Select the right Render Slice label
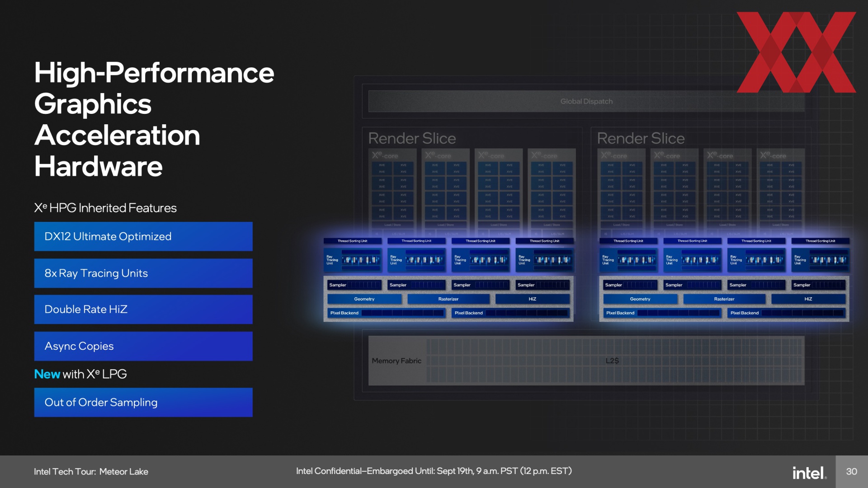Viewport: 868px width, 488px height. (x=641, y=138)
